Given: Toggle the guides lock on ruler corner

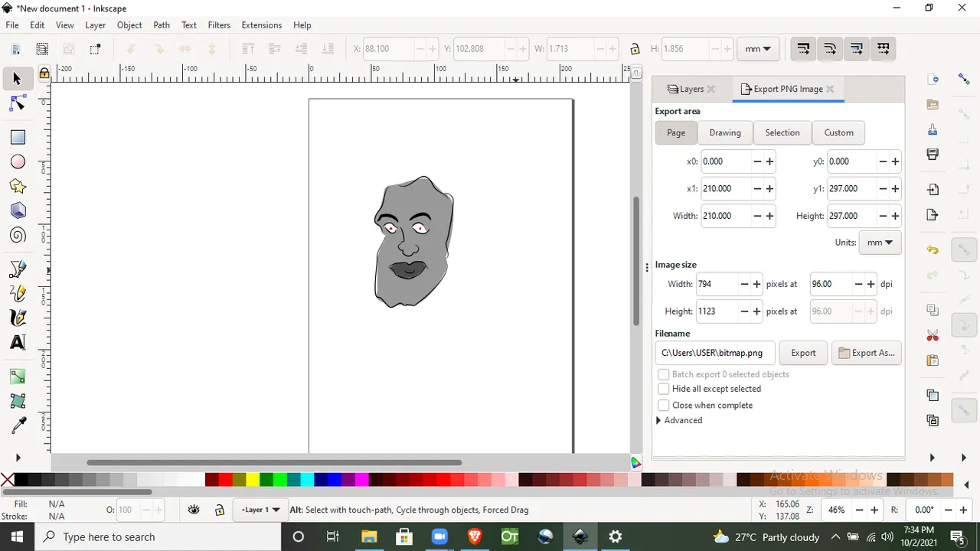Looking at the screenshot, I should pyautogui.click(x=44, y=73).
